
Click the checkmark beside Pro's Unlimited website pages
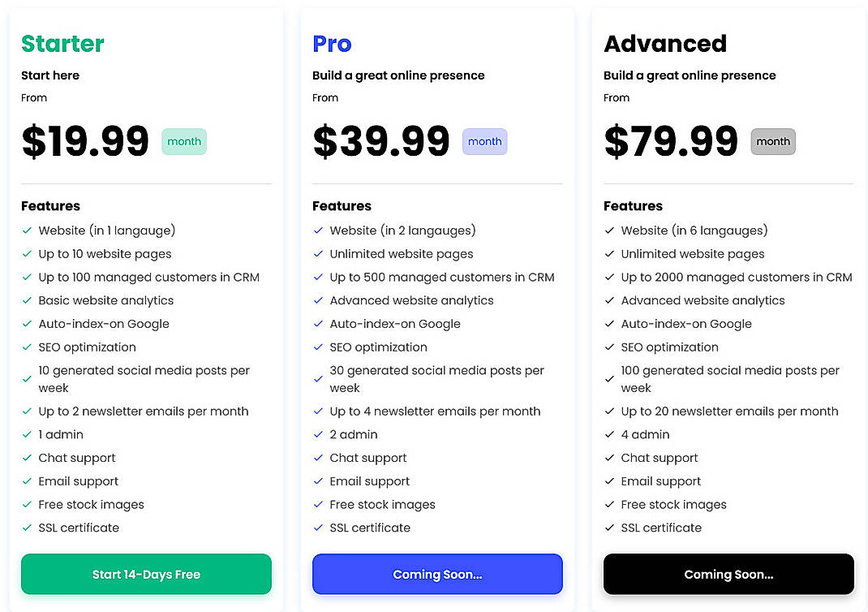[x=318, y=253]
